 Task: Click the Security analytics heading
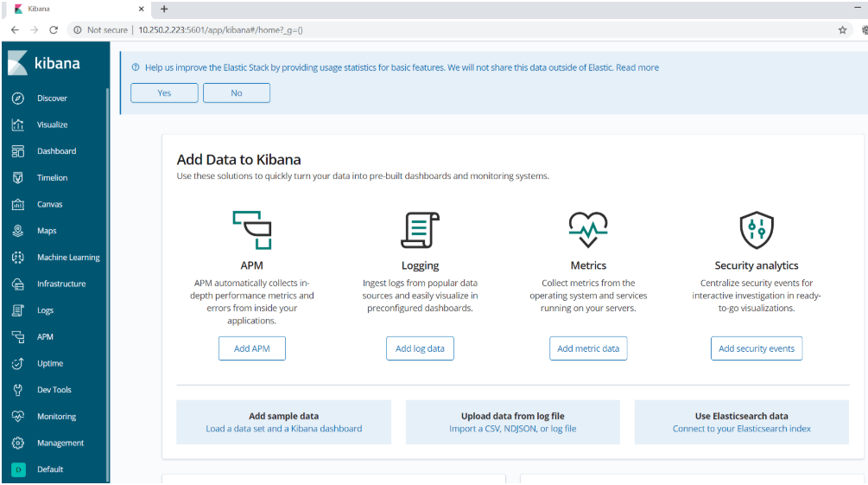757,265
